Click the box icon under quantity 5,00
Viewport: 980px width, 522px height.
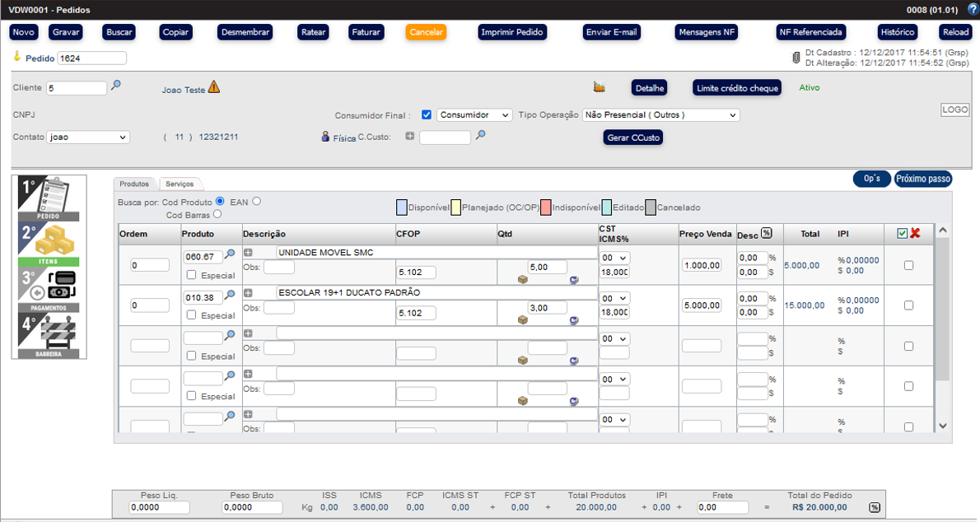pos(522,280)
